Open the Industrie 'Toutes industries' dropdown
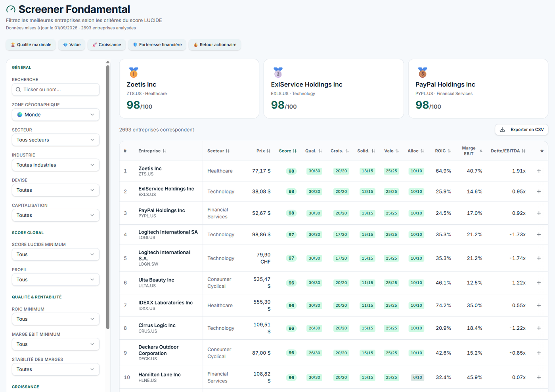555x392 pixels. coord(55,165)
